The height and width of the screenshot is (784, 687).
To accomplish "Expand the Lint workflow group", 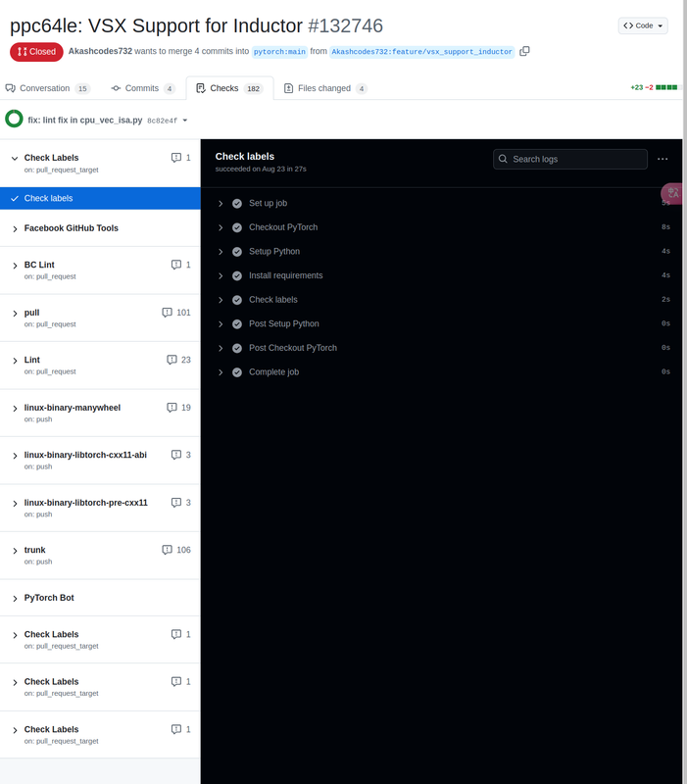I will [x=15, y=361].
